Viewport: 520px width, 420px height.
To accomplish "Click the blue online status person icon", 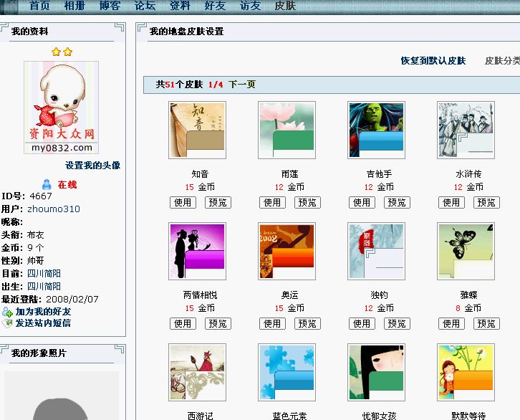I will coord(47,184).
